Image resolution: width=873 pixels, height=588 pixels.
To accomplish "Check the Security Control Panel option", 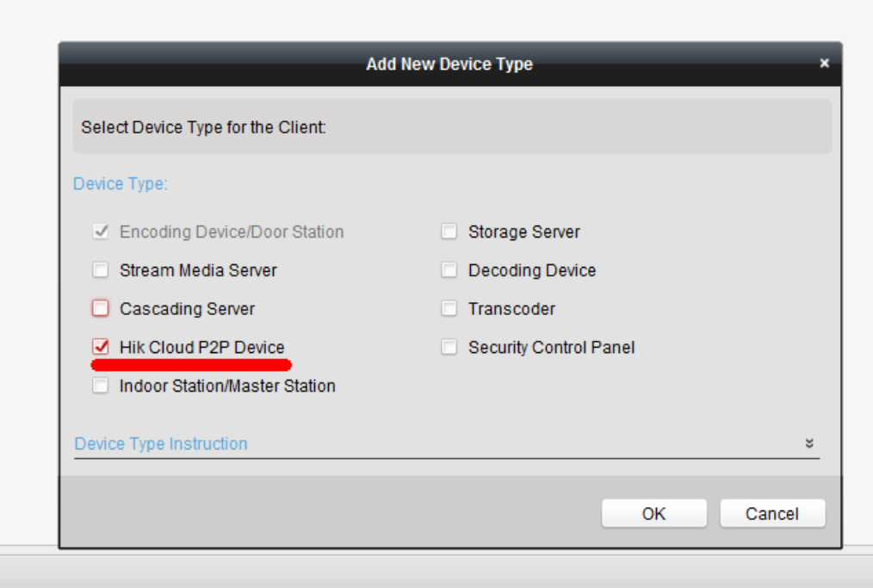I will tap(449, 348).
